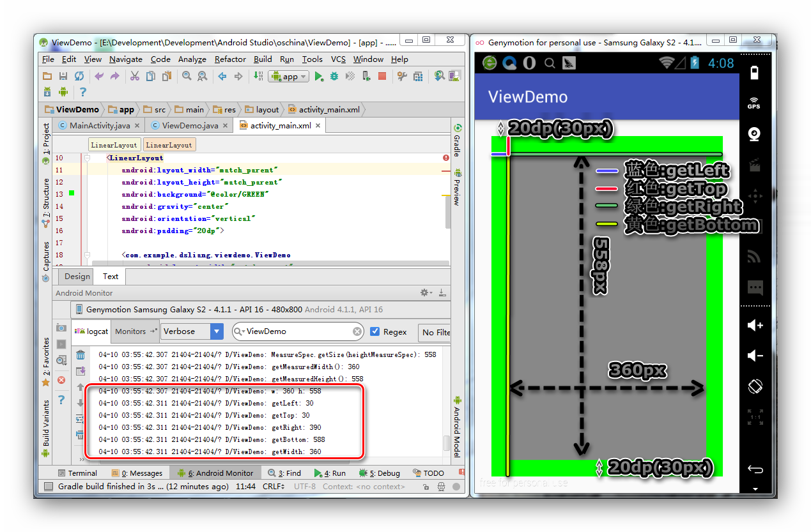The width and height of the screenshot is (811, 532).
Task: Switch to the ViewDemo.java editor tab
Action: coord(189,125)
